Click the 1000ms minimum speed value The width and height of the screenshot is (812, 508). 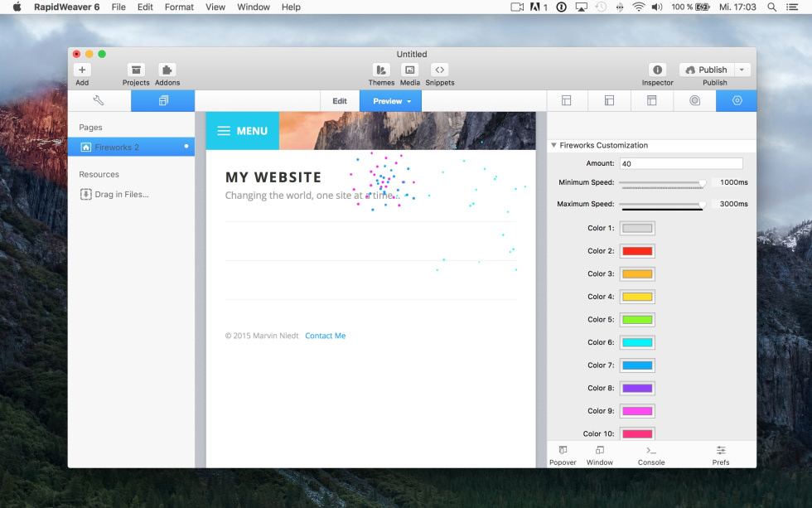(x=734, y=182)
